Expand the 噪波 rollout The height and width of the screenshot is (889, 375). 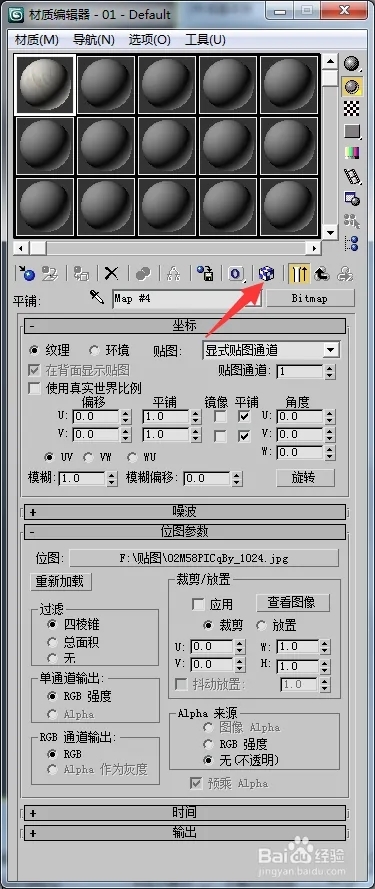pos(185,512)
